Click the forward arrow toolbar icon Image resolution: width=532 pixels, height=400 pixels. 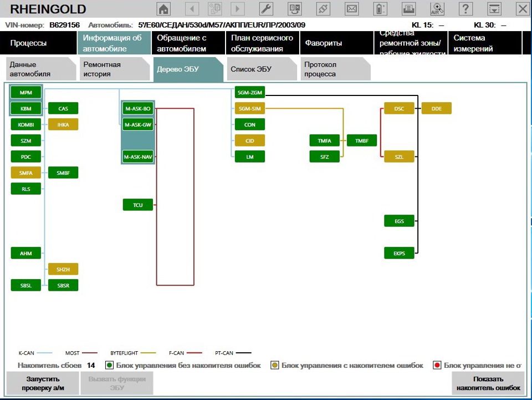pos(238,9)
